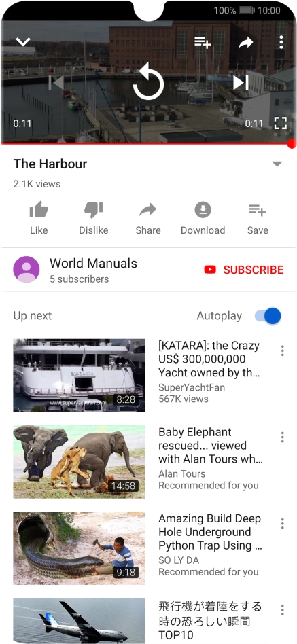Skip to next video in player
Image resolution: width=297 pixels, height=644 pixels.
click(x=241, y=83)
